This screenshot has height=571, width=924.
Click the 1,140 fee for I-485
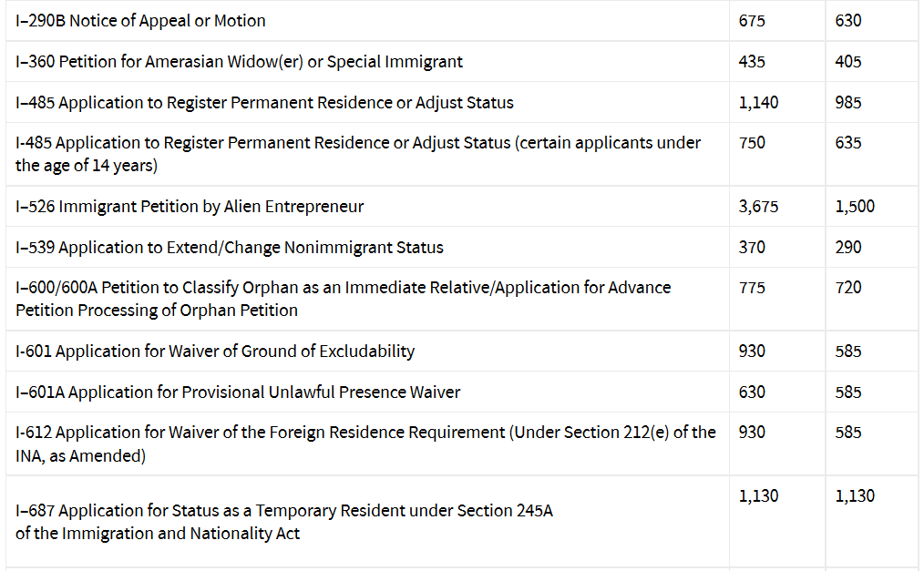758,102
